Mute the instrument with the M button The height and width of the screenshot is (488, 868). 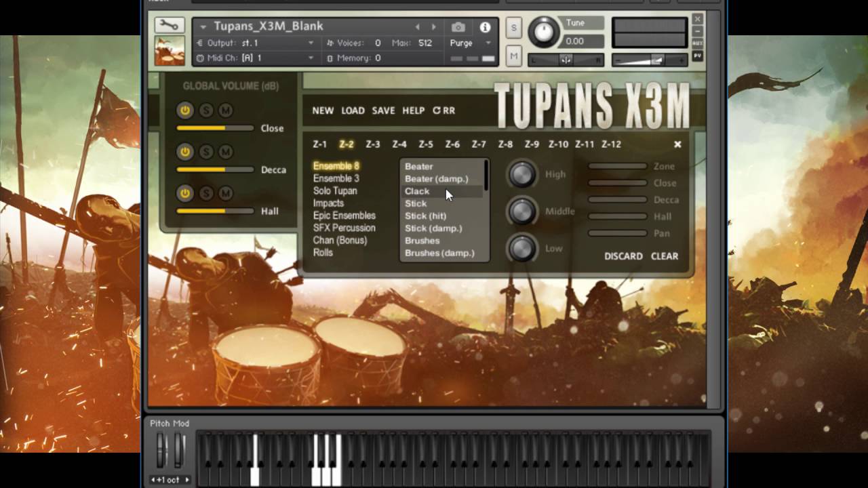point(513,56)
